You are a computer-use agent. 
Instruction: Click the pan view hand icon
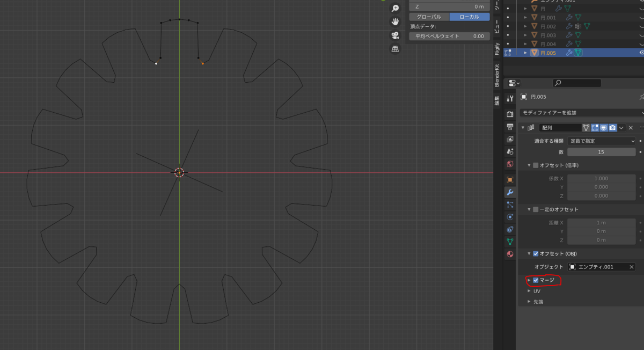click(x=395, y=21)
